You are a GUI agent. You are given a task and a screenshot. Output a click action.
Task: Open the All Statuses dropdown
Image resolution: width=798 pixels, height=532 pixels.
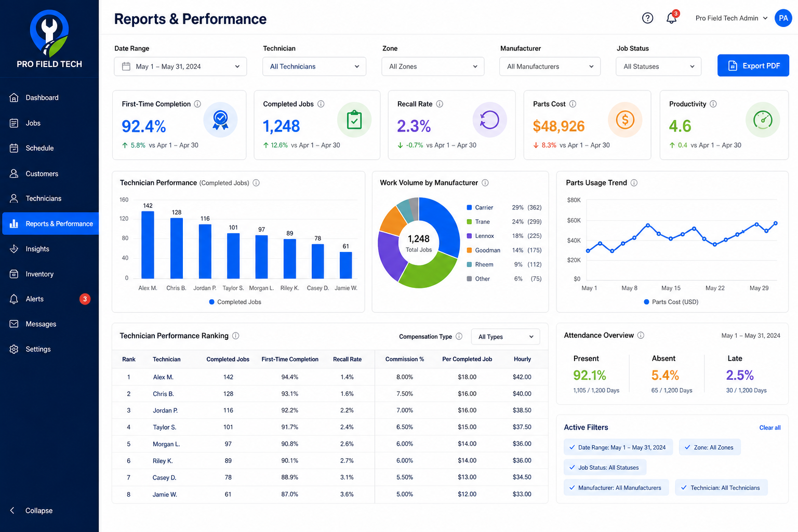[x=659, y=66]
